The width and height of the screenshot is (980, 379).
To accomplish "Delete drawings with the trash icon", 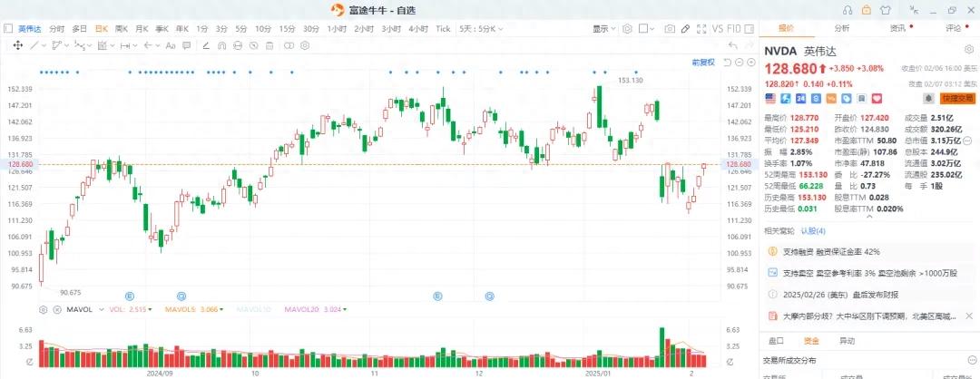I will point(270,45).
